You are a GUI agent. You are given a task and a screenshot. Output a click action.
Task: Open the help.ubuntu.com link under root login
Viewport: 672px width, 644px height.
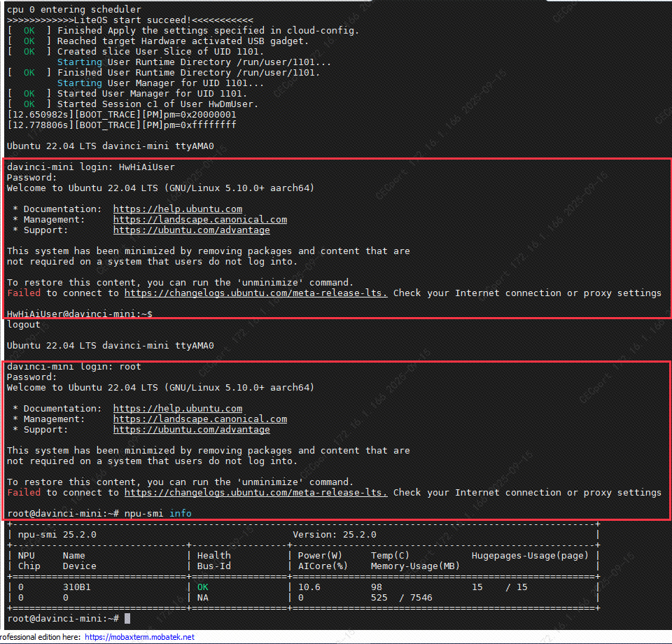(177, 409)
